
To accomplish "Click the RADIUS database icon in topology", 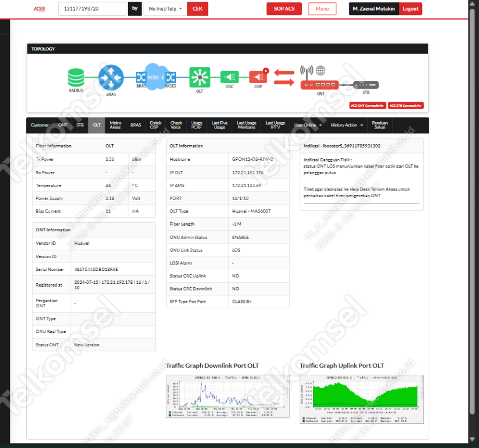I will pos(76,77).
